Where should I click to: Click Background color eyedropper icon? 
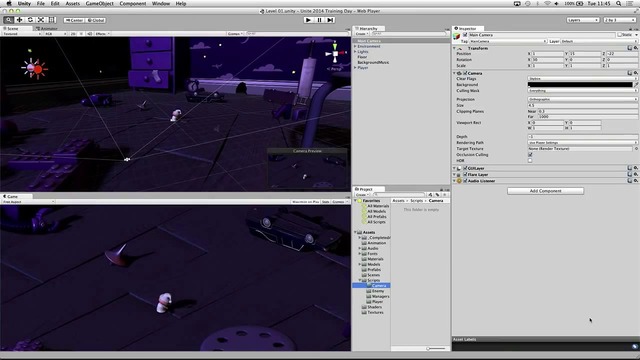pos(636,84)
